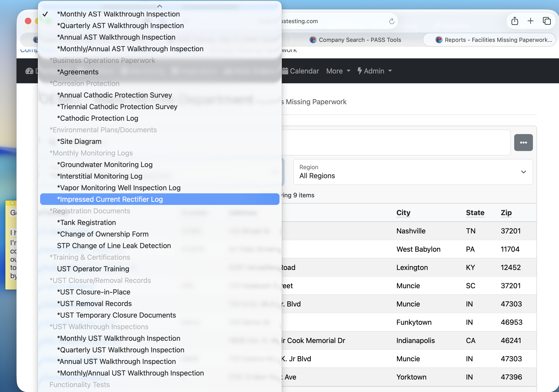This screenshot has width=559, height=392.
Task: Reload the page with refresh icon
Action: tap(391, 21)
